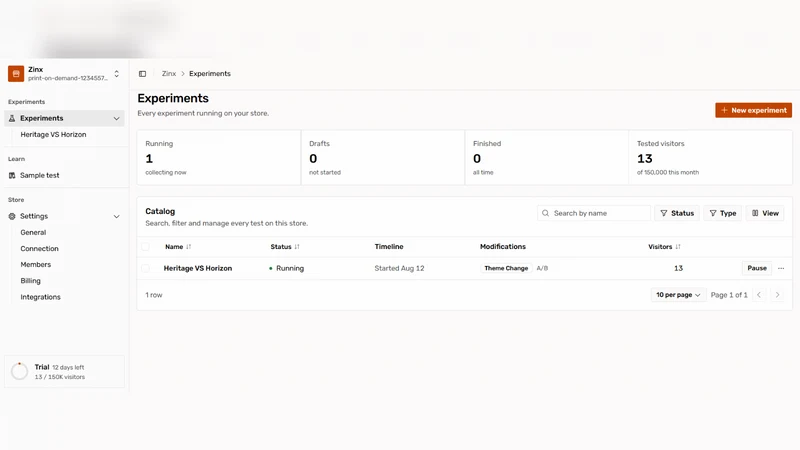Click the New experiment button
Screen dimensions: 800x450
click(754, 110)
